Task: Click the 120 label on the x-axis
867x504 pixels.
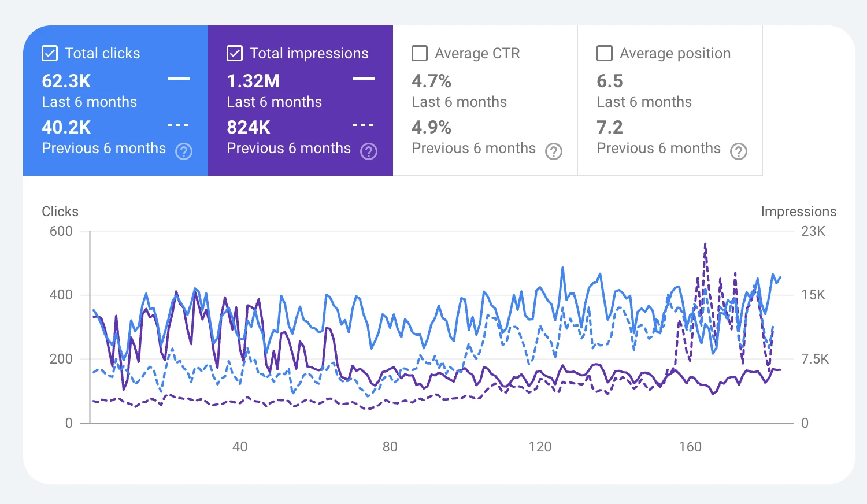Action: pyautogui.click(x=540, y=447)
